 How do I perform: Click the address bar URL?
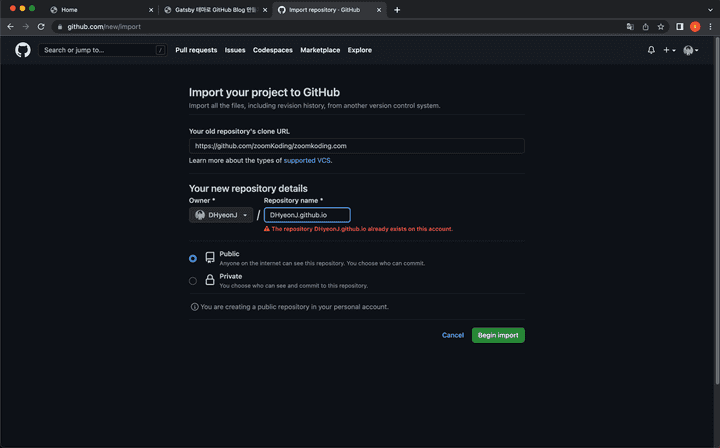click(x=104, y=27)
